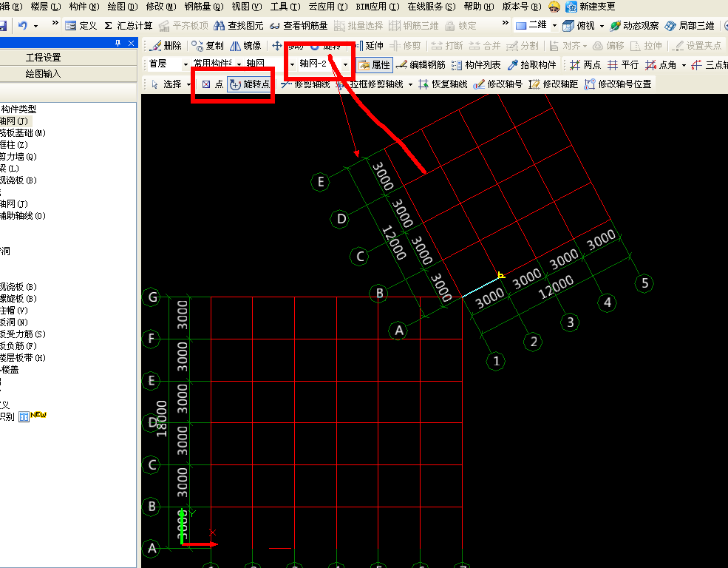Open the 绘图(D) menu
Image resolution: width=728 pixels, height=568 pixels.
(x=123, y=7)
